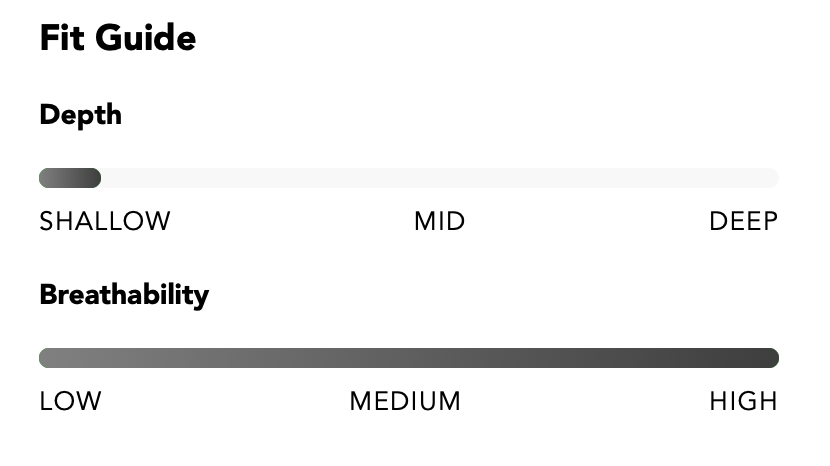
Task: Click the right end of Depth track
Action: [772, 178]
